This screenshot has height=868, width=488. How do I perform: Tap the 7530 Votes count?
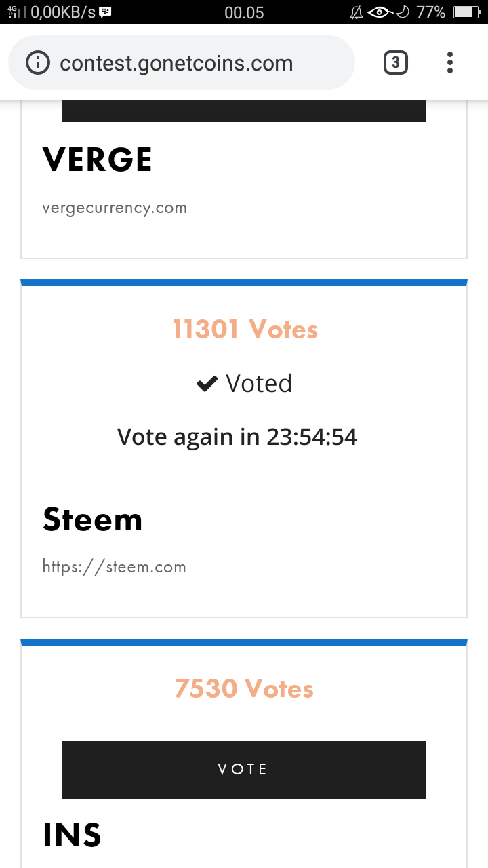(x=244, y=689)
